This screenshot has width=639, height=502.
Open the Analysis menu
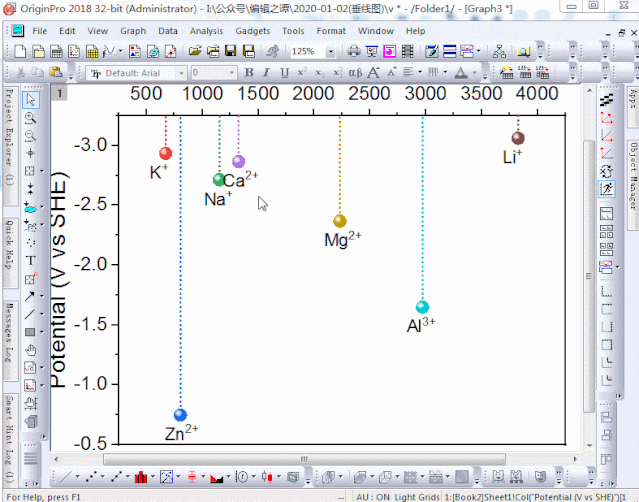(206, 31)
